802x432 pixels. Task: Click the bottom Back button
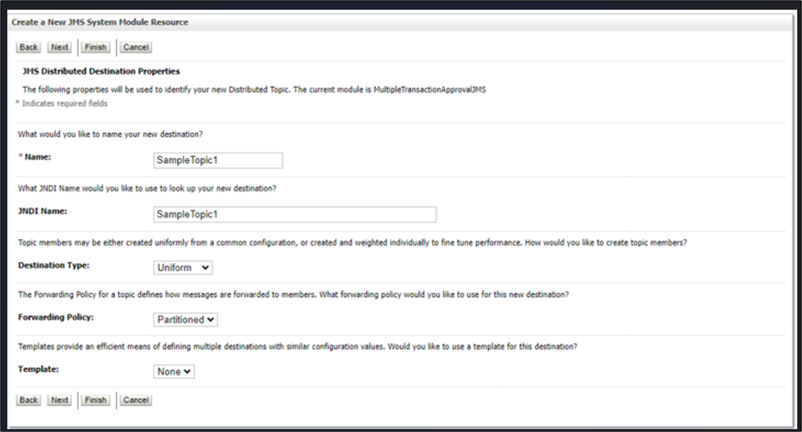tap(29, 400)
